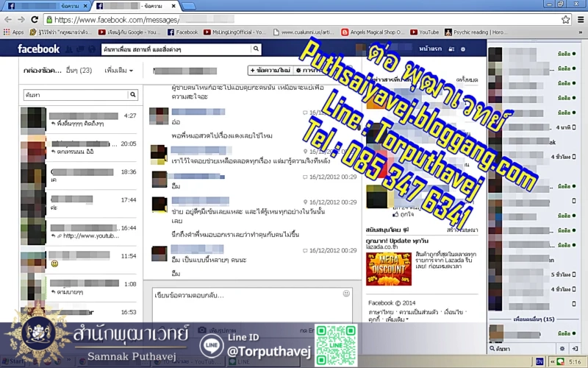Open the Apps shortcut in bookmarks bar
Viewport: 588px width, 368px height.
click(x=13, y=32)
